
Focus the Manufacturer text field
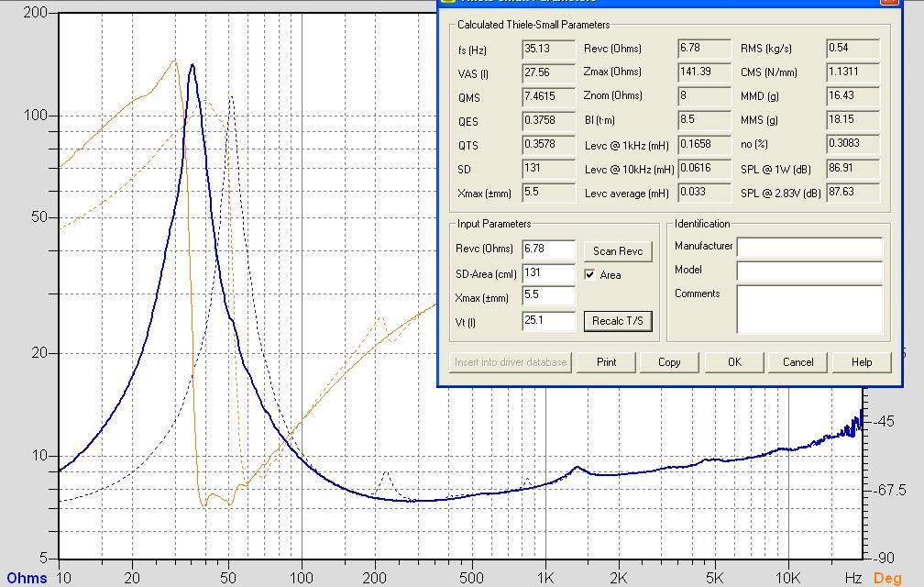pos(809,247)
